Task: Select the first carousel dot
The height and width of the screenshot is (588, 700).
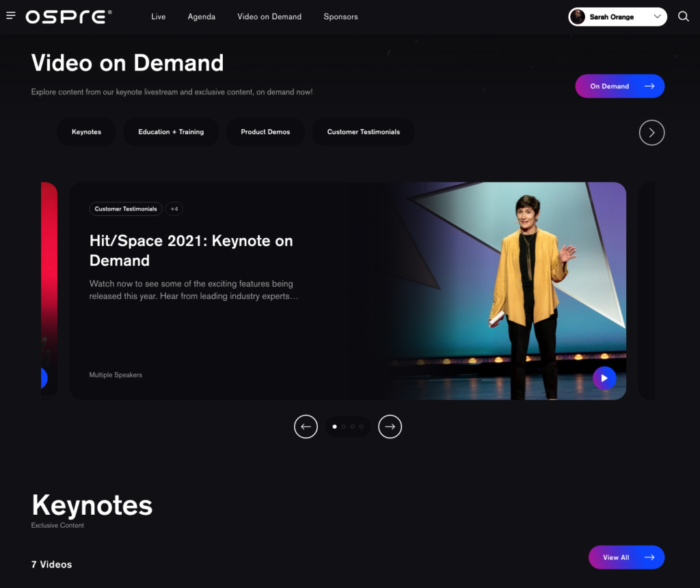Action: click(x=334, y=427)
